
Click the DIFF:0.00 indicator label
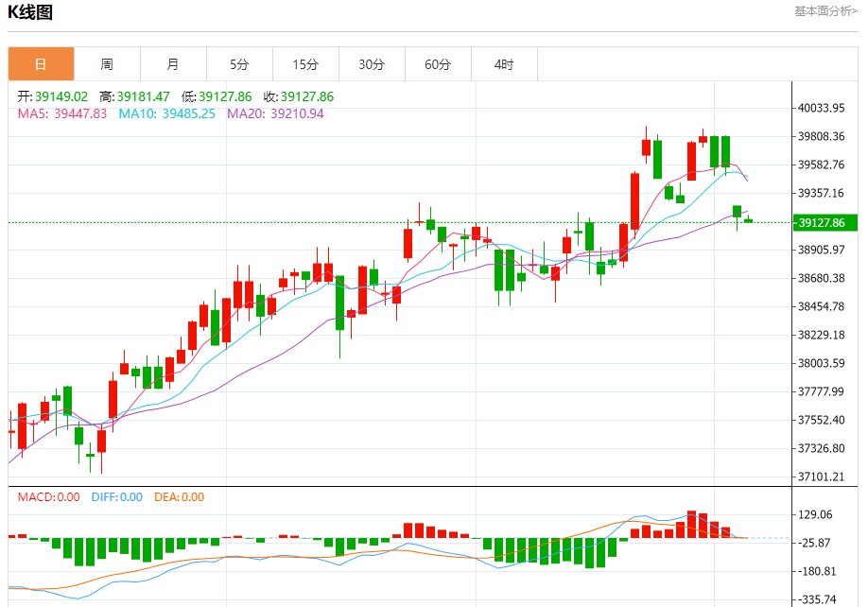(x=117, y=497)
